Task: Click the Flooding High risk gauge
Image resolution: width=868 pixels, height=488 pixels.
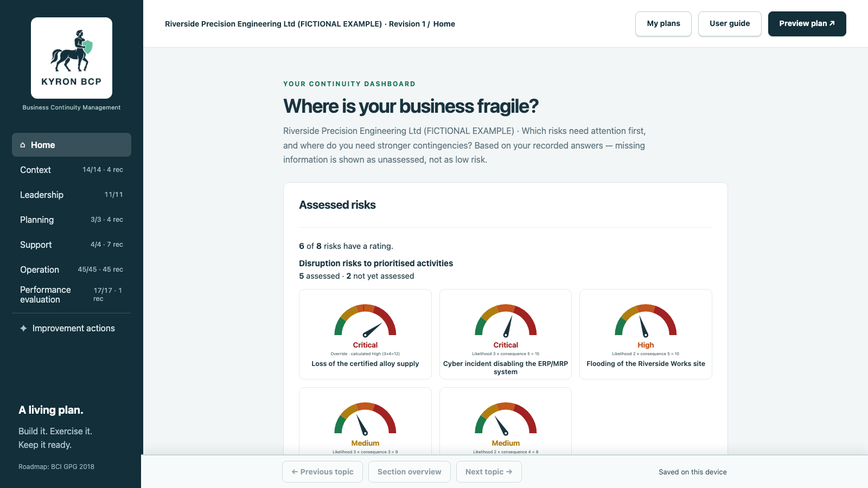Action: 646,320
